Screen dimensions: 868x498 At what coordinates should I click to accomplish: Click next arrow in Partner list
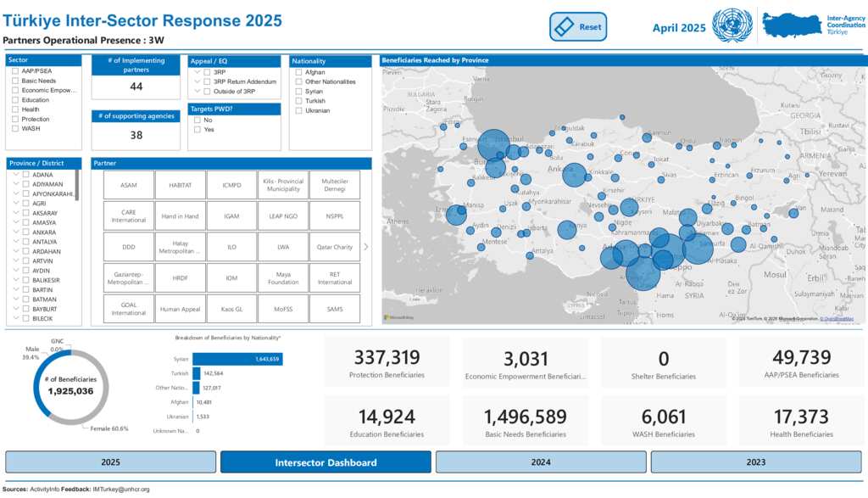coord(366,247)
